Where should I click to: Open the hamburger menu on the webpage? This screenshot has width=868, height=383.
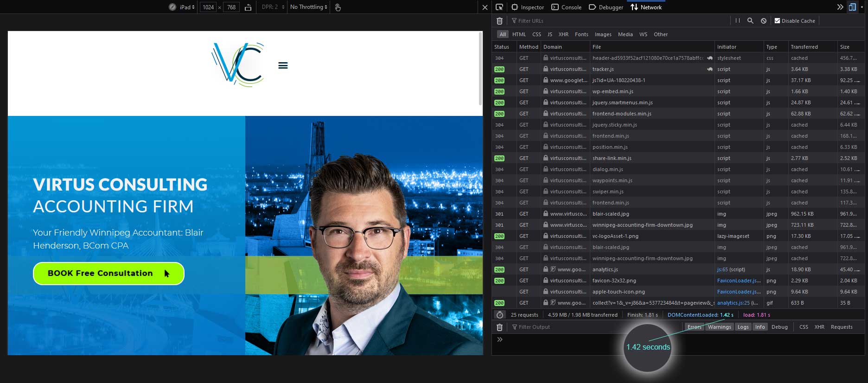click(283, 65)
